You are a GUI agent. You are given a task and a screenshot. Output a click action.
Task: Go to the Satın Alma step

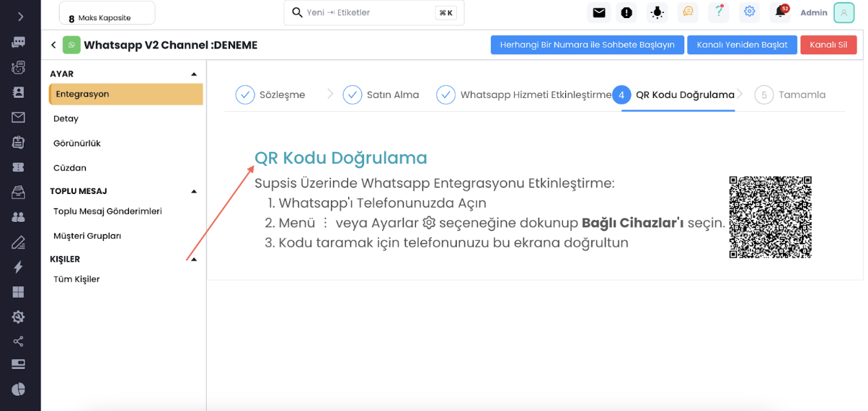point(381,94)
